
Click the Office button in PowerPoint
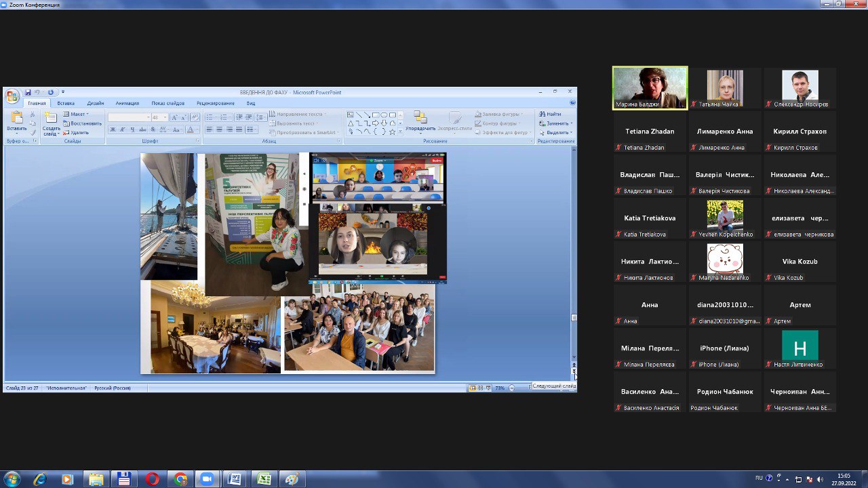(x=12, y=96)
